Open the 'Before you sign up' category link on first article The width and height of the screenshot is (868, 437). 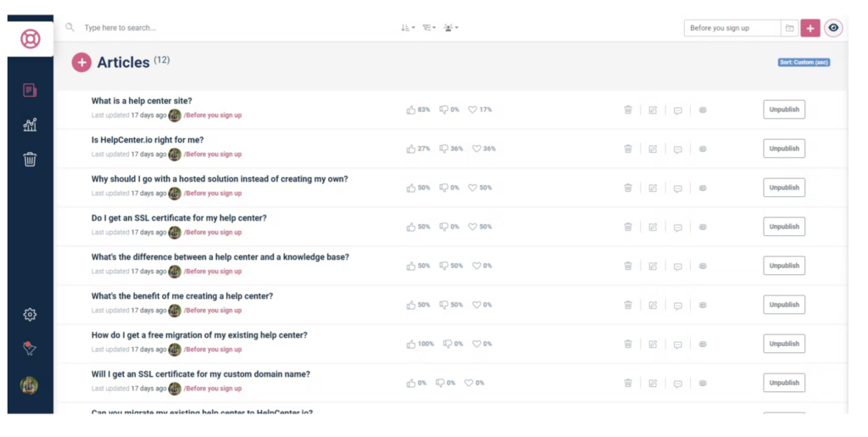point(213,115)
